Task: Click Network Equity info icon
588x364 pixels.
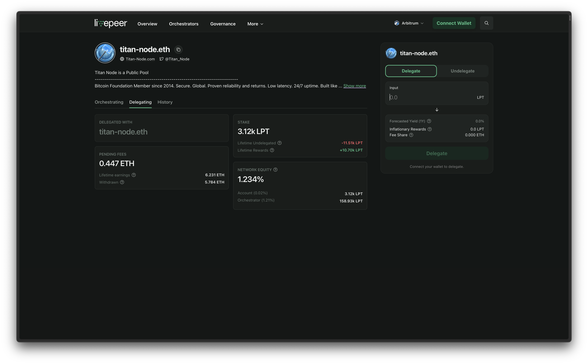Action: click(x=275, y=170)
